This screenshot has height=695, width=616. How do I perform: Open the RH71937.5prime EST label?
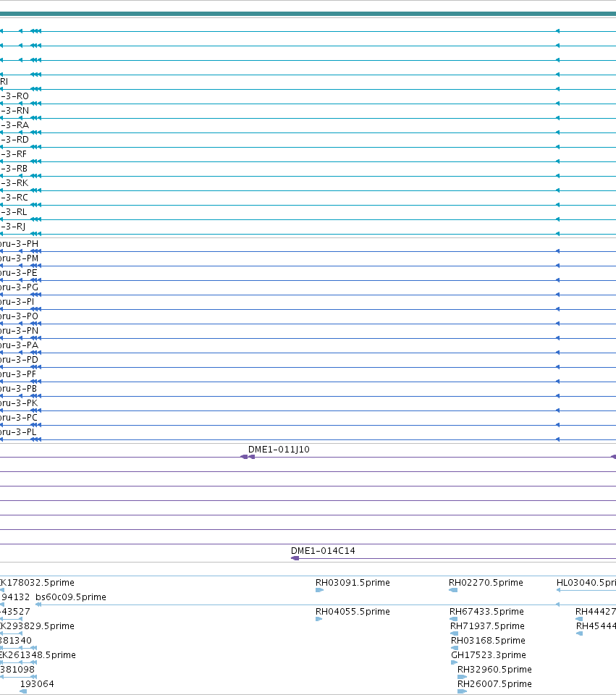[x=487, y=625]
